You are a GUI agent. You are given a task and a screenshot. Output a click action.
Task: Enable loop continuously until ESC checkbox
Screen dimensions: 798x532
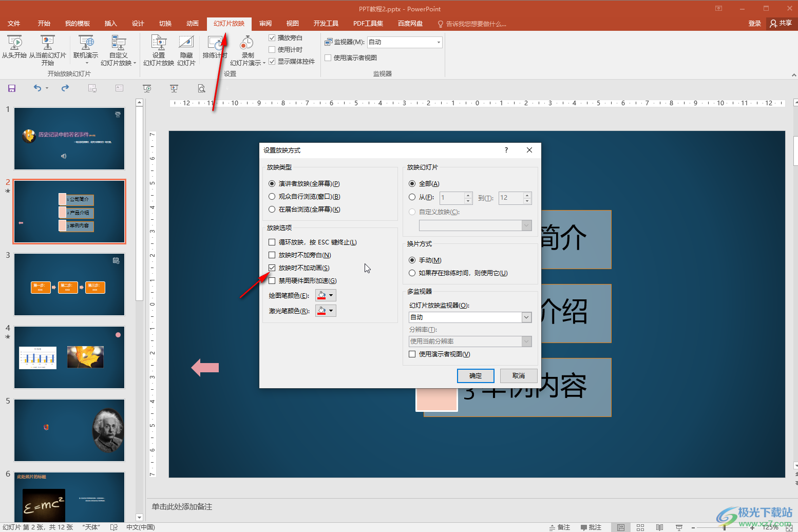[272, 242]
